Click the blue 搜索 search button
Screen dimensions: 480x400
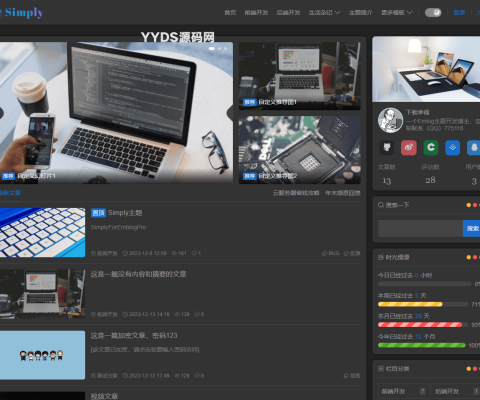(472, 228)
